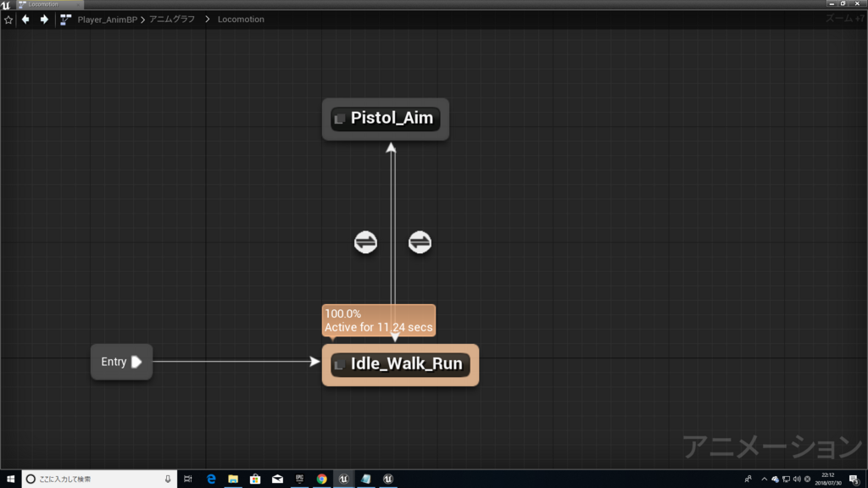Open the Windows Start menu
Image resolution: width=868 pixels, height=488 pixels.
coord(10,480)
